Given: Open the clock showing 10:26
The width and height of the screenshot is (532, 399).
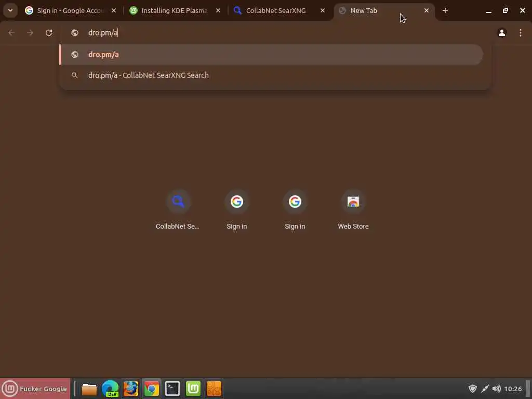Looking at the screenshot, I should pos(513,389).
